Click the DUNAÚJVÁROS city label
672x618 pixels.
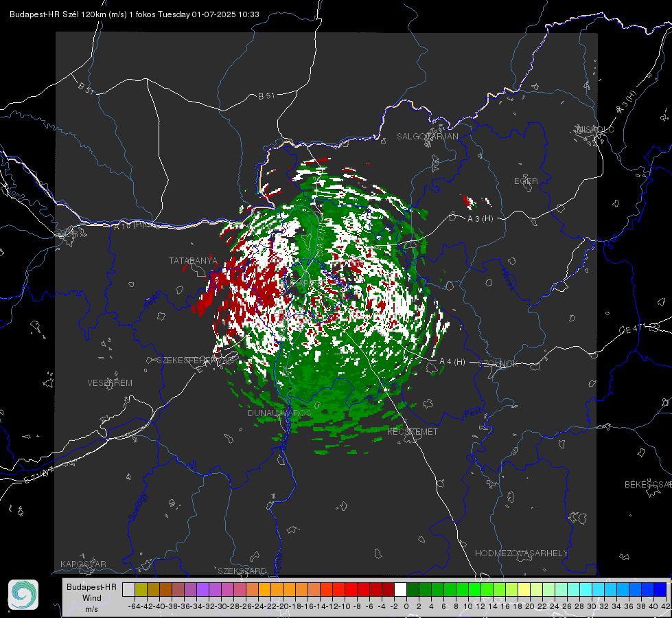click(279, 413)
